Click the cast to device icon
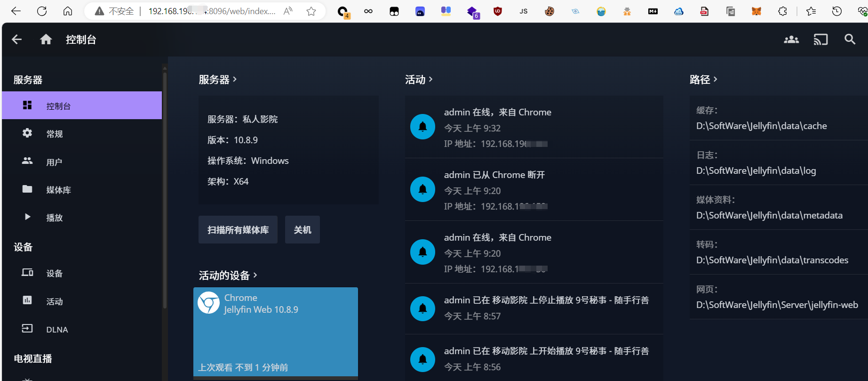This screenshot has height=381, width=868. (820, 40)
